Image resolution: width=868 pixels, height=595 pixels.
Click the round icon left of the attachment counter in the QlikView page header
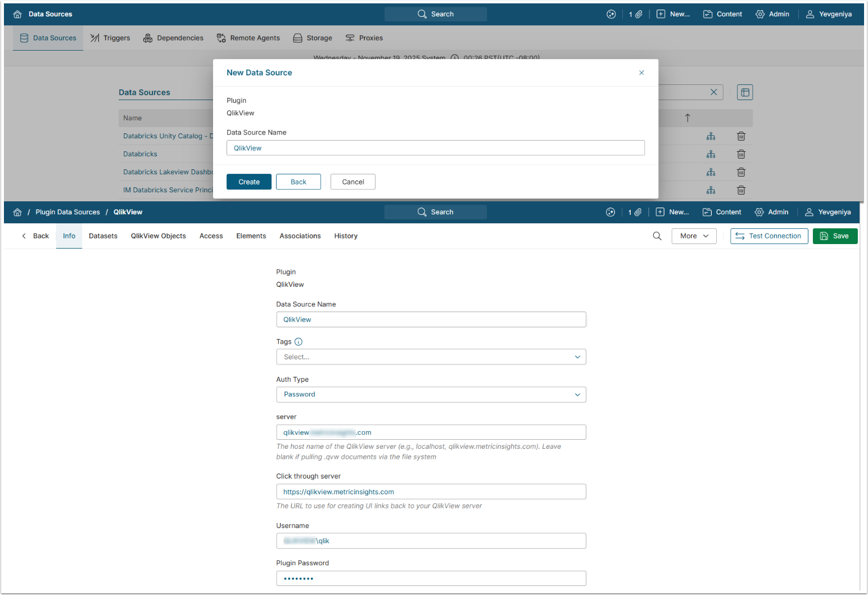point(611,212)
